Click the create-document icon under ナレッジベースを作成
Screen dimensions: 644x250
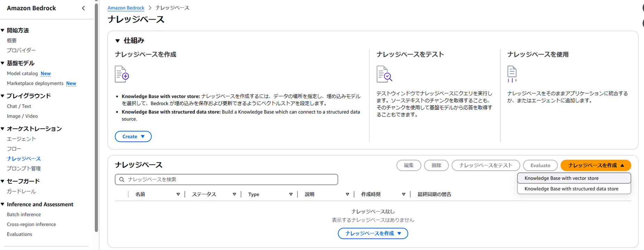tap(122, 74)
